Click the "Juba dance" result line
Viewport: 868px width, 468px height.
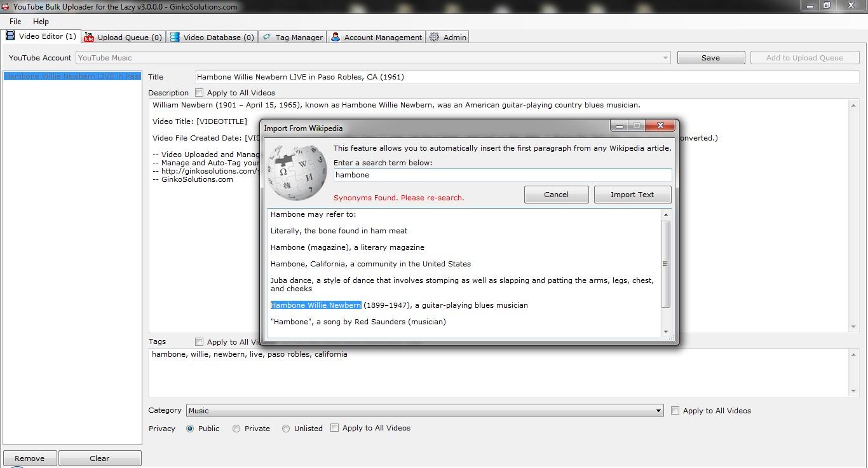click(x=462, y=284)
